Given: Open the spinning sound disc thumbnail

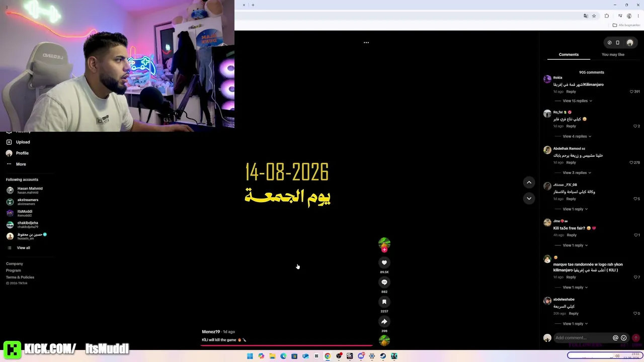Looking at the screenshot, I should point(384,340).
